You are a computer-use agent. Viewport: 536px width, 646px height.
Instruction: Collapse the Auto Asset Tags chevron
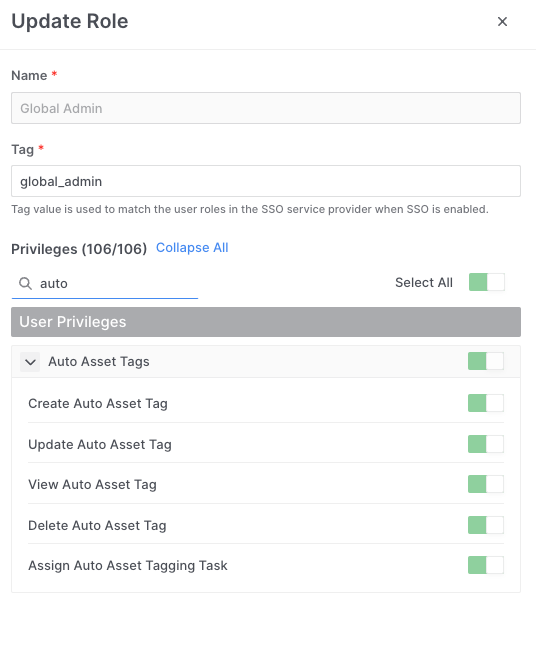pyautogui.click(x=30, y=362)
